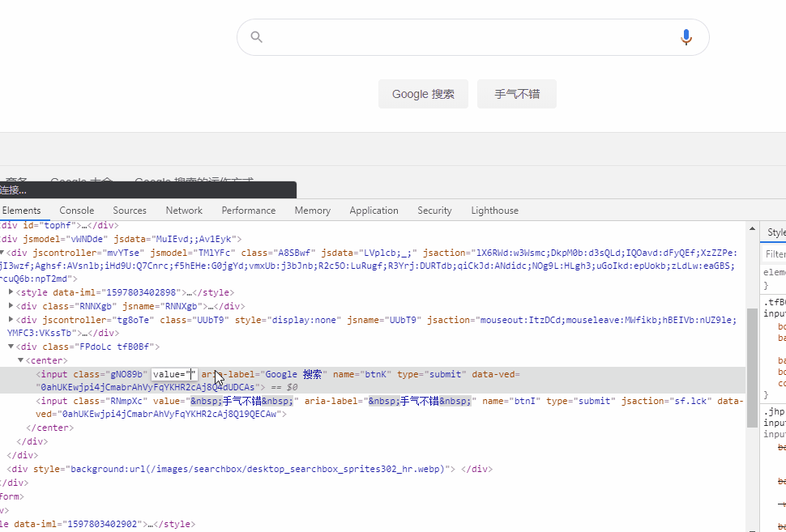Click the Filter field in Styles pane
Viewport: 786px width, 532px height.
(x=775, y=252)
